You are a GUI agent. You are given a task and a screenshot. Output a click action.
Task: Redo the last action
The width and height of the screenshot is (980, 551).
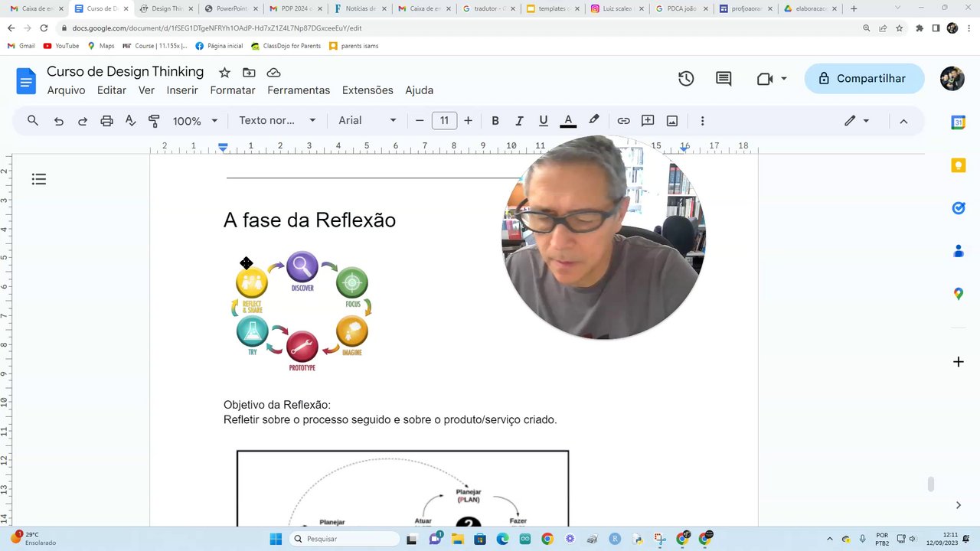pos(83,121)
